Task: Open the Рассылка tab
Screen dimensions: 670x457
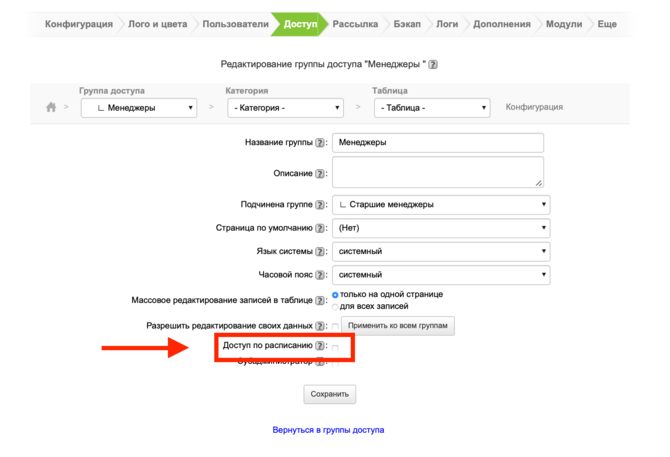Action: (x=355, y=23)
